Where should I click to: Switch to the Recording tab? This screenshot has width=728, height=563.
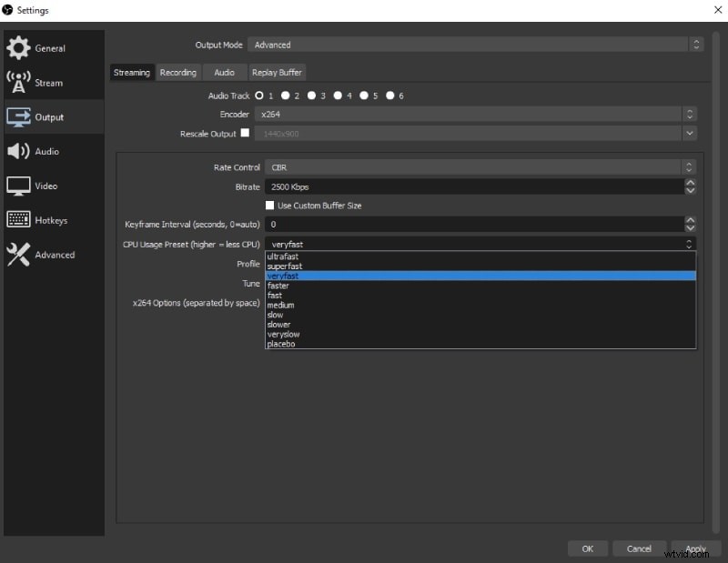178,72
